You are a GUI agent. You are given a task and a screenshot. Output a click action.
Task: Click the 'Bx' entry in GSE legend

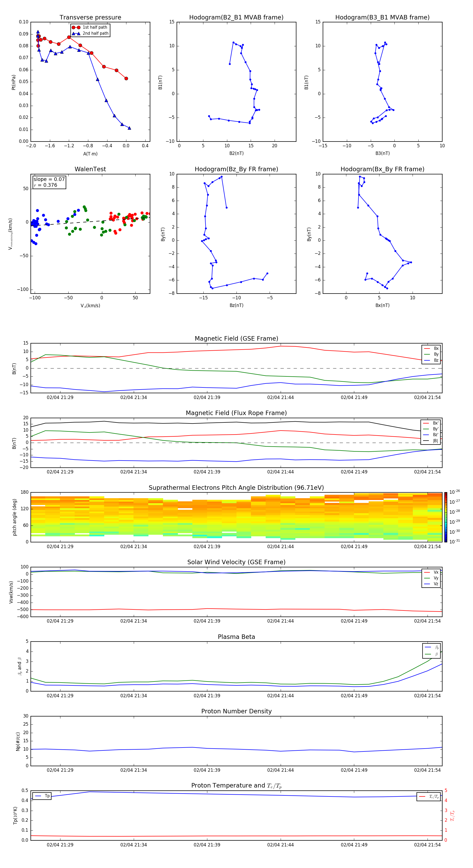point(431,349)
